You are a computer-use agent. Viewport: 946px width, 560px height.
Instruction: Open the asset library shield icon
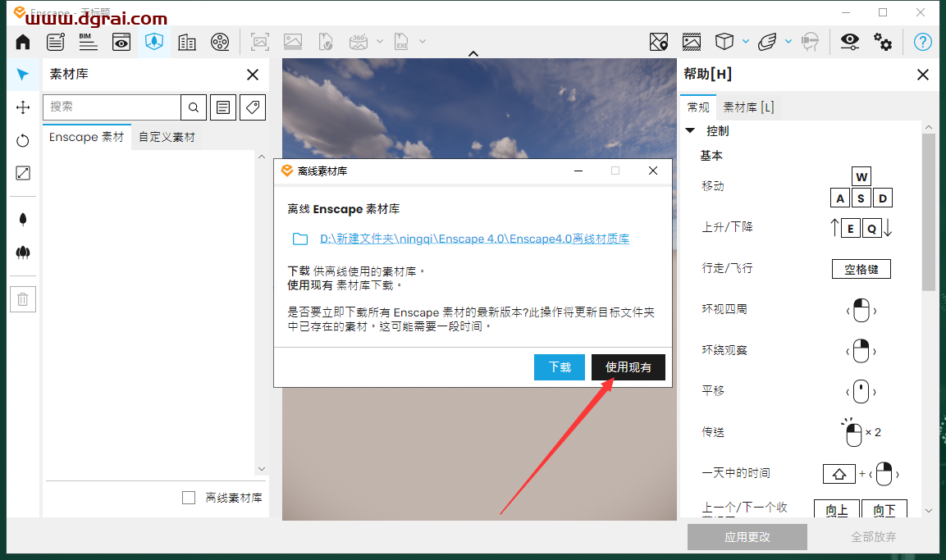(x=154, y=42)
